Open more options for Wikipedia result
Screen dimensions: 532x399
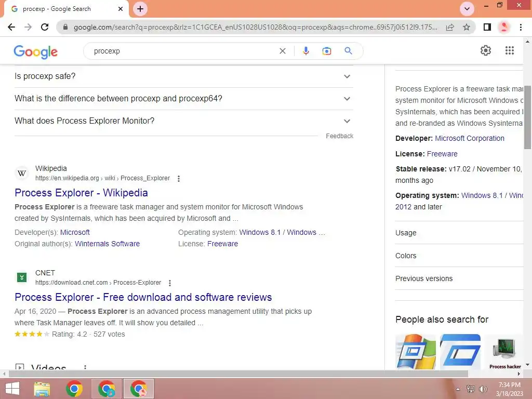point(179,179)
